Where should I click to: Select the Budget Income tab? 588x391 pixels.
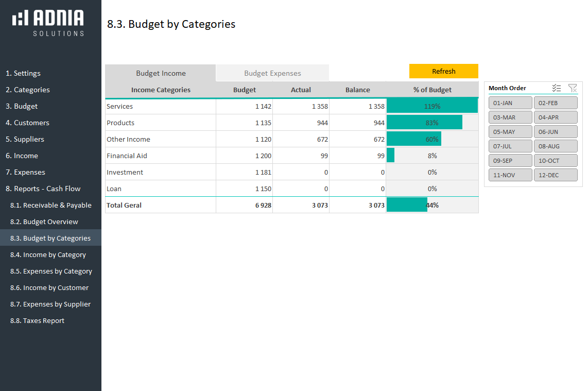click(161, 73)
